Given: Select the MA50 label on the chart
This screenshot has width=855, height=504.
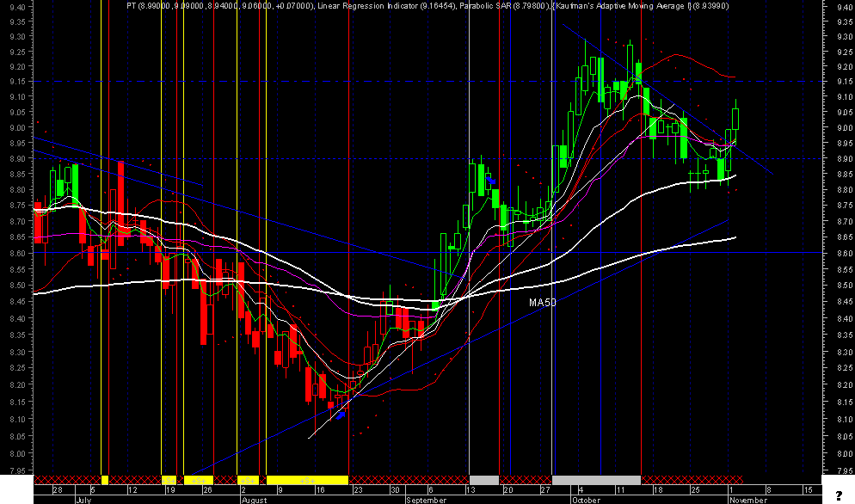Looking at the screenshot, I should [543, 302].
